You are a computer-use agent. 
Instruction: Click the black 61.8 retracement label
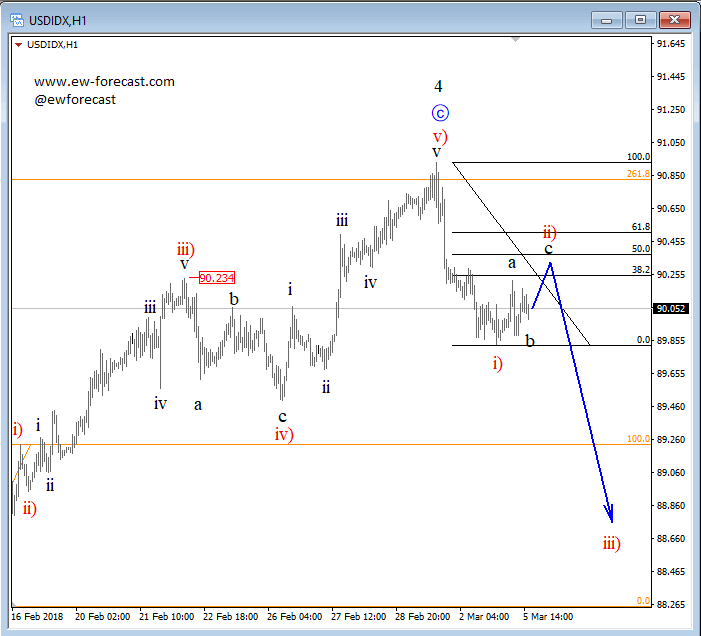coord(641,227)
